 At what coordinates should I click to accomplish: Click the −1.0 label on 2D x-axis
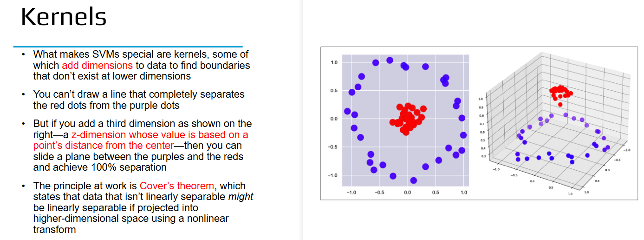click(351, 193)
